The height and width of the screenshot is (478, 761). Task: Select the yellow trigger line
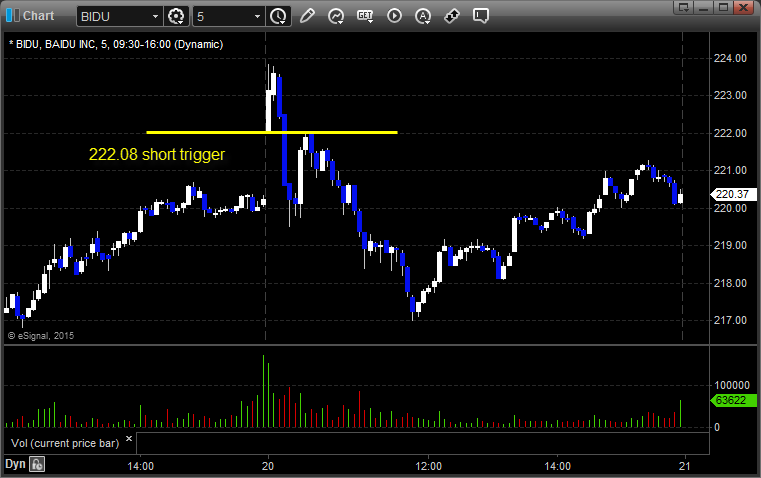coord(272,132)
